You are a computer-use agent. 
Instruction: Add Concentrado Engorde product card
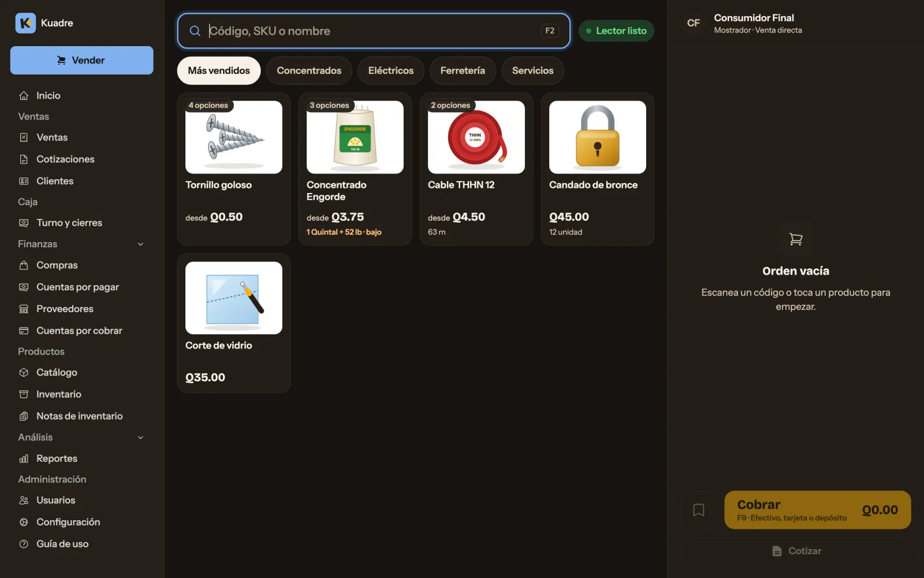pos(355,169)
